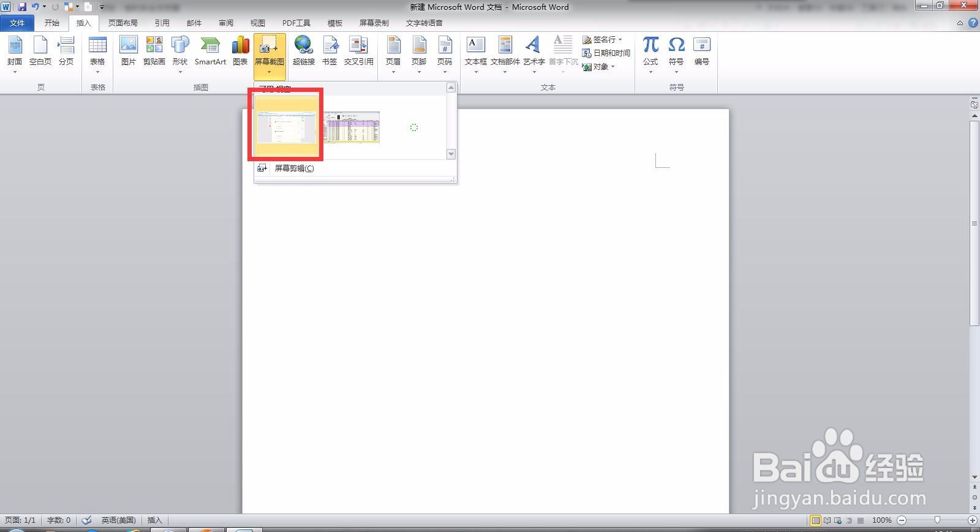Switch to full screen reading view

[x=826, y=520]
